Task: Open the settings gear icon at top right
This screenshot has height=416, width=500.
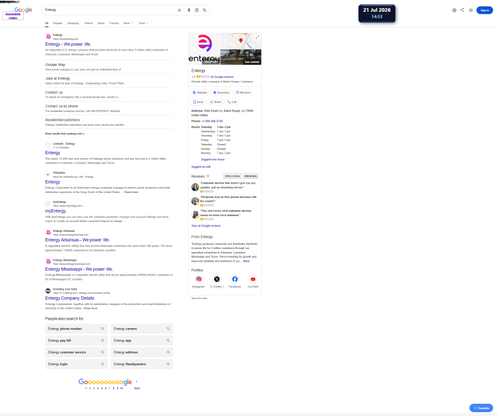Action: 454,10
